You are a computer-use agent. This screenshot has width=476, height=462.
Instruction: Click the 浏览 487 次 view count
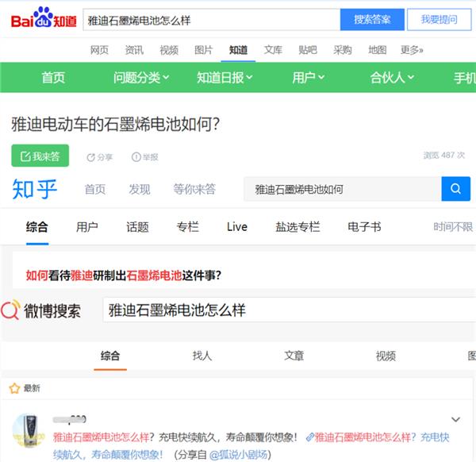(444, 156)
